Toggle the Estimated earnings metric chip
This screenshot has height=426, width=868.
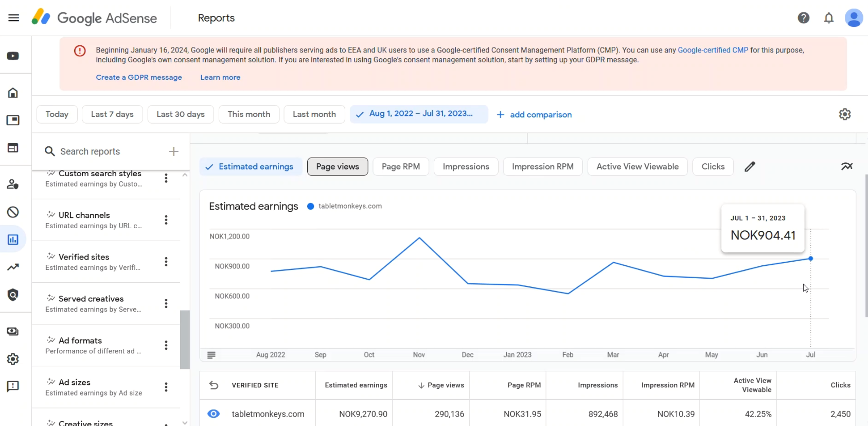coord(251,166)
